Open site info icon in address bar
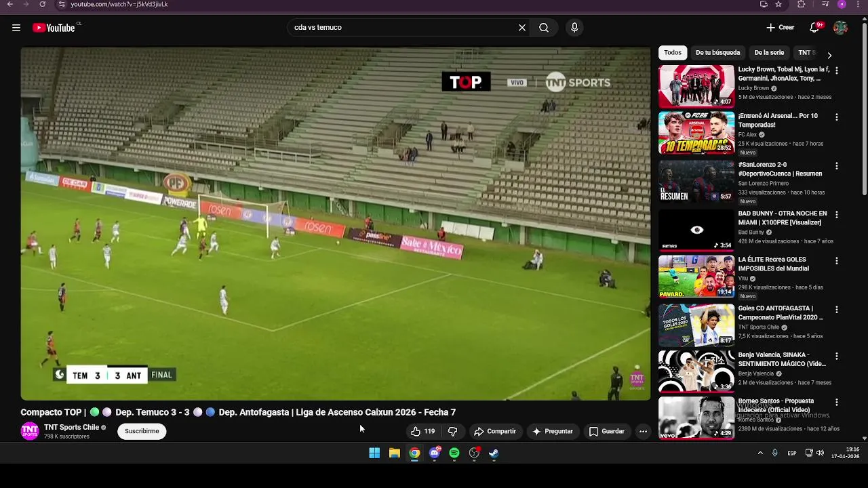 [62, 4]
